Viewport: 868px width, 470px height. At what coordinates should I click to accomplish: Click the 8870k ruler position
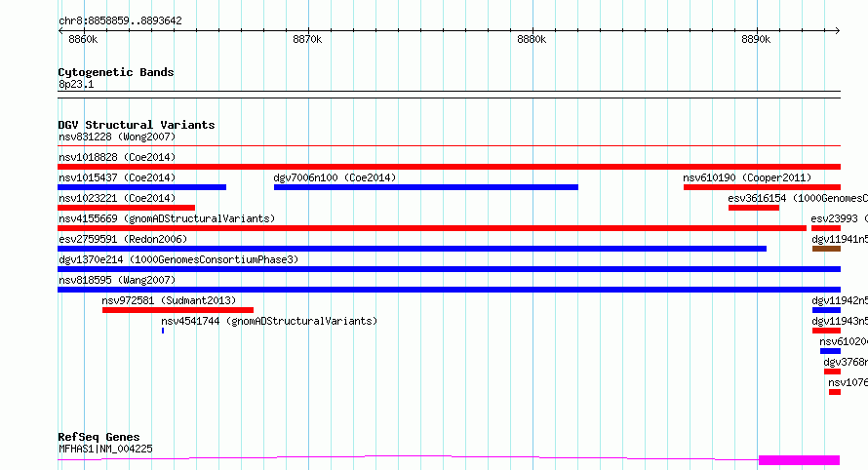(x=307, y=39)
